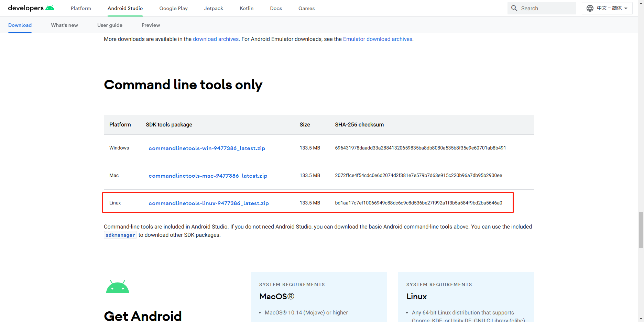Open the download archives link

(x=216, y=39)
